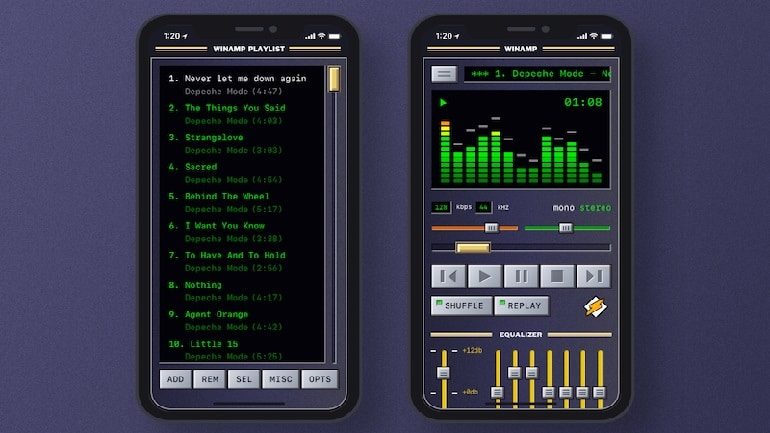Click the previous track button
The width and height of the screenshot is (770, 433).
pos(448,276)
